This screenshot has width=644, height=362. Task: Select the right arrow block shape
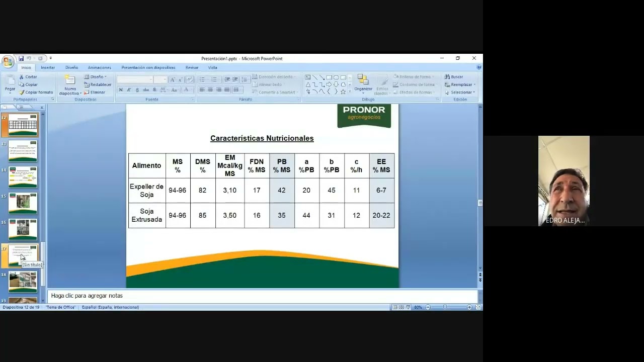(x=329, y=84)
